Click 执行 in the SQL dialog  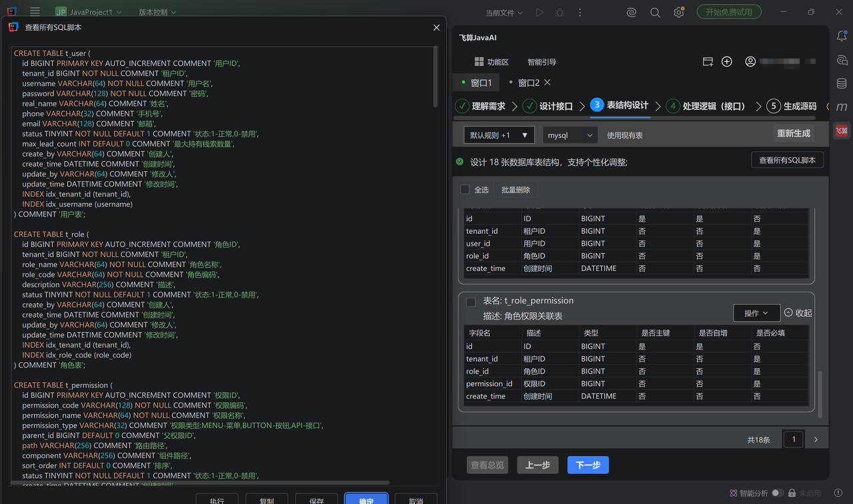tap(217, 499)
